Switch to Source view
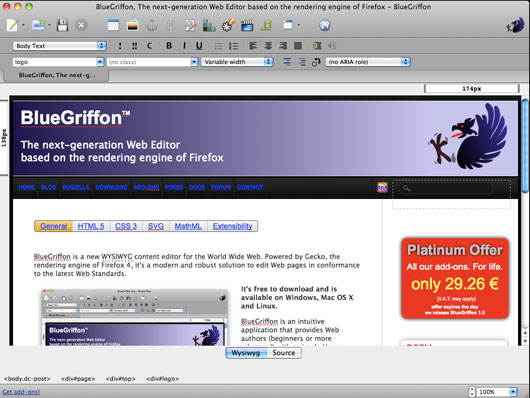530x398 pixels. (284, 353)
